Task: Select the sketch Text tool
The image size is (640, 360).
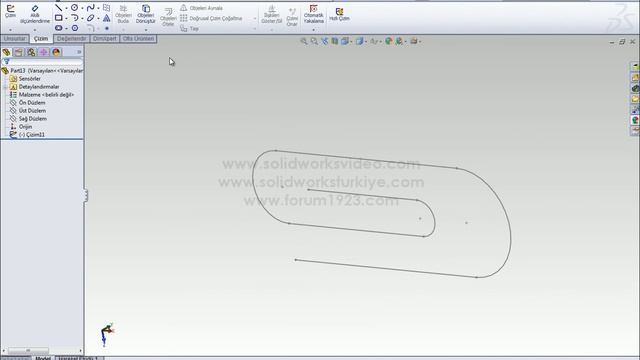Action: (x=107, y=18)
